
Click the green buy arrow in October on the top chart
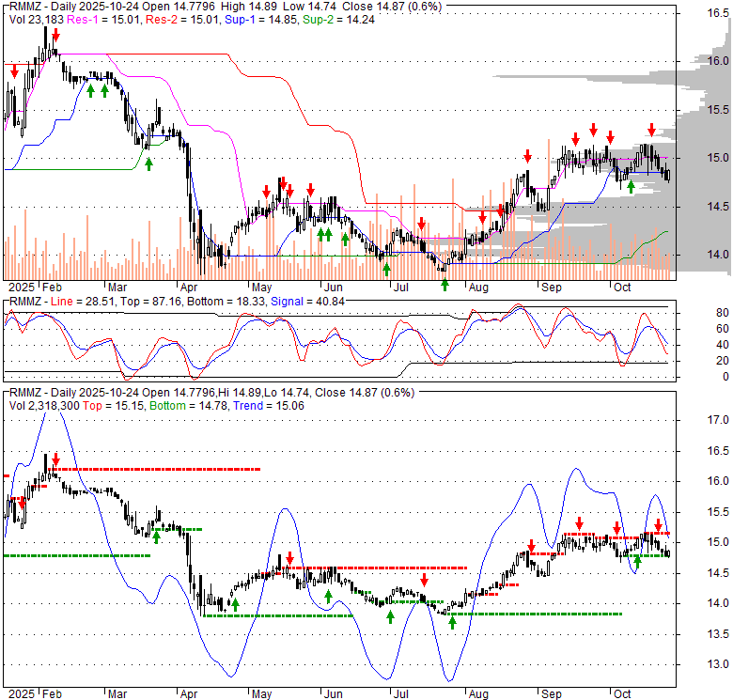click(x=631, y=187)
